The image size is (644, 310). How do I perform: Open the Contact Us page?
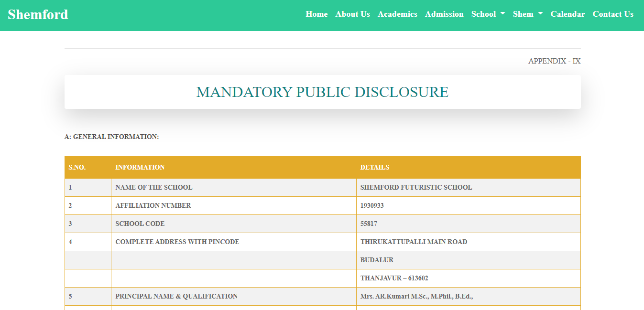click(x=613, y=14)
